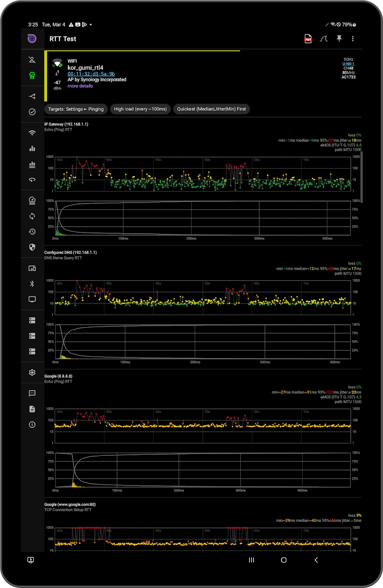Click the MAC address 00:11:32:d3:5a:9b link

(x=91, y=74)
